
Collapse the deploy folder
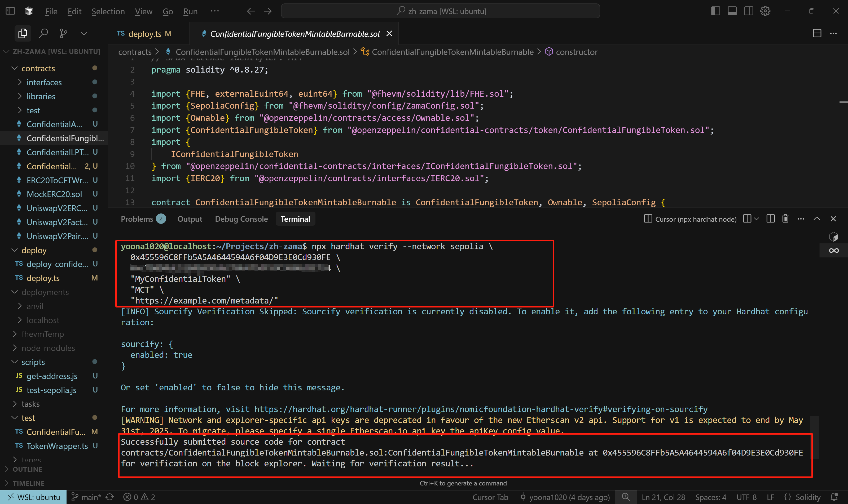tap(54, 250)
